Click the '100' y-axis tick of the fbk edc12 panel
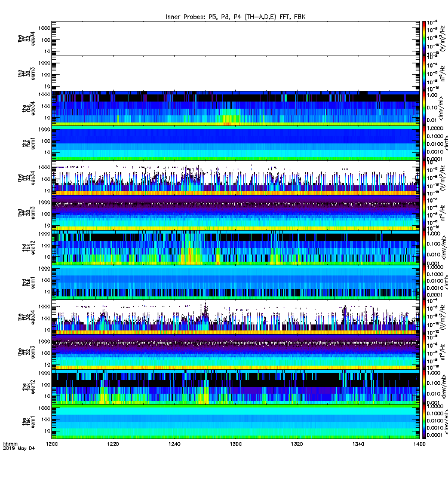This screenshot has height=478, width=448. (x=46, y=385)
